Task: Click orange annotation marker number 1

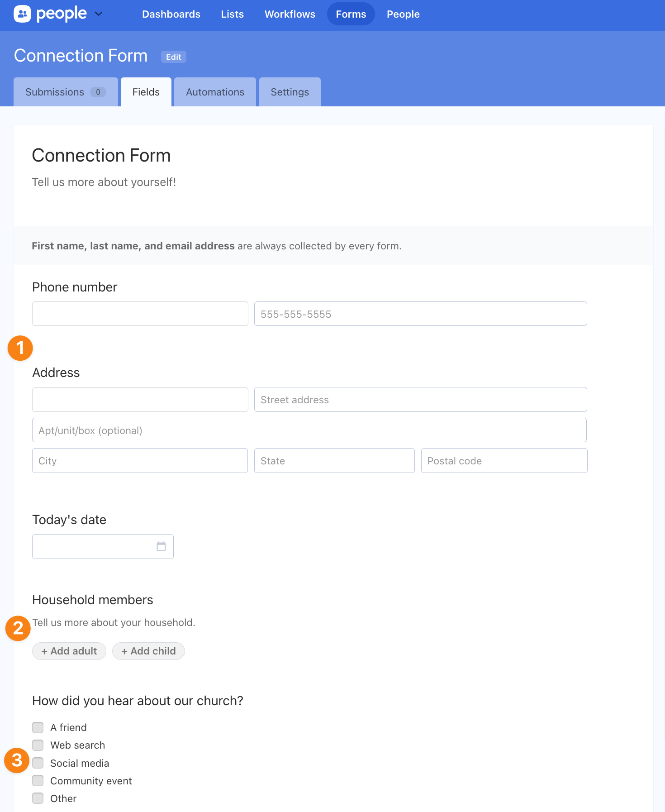Action: click(20, 348)
